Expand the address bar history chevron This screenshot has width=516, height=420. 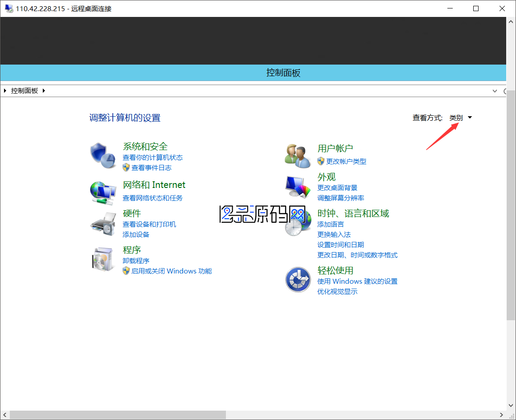(495, 91)
